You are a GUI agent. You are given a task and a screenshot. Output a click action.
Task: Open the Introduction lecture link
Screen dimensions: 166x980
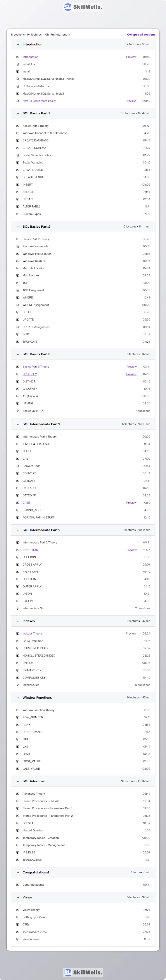[x=30, y=57]
